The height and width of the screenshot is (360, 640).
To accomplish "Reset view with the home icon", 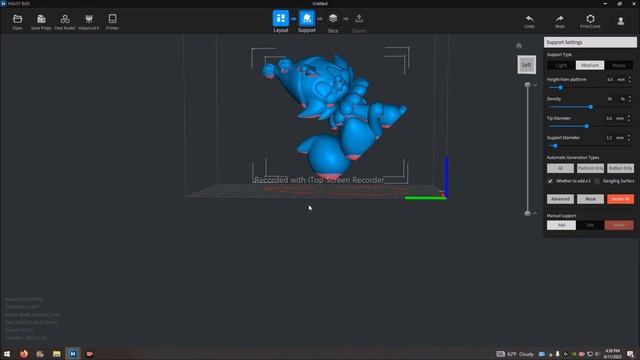I will [519, 45].
